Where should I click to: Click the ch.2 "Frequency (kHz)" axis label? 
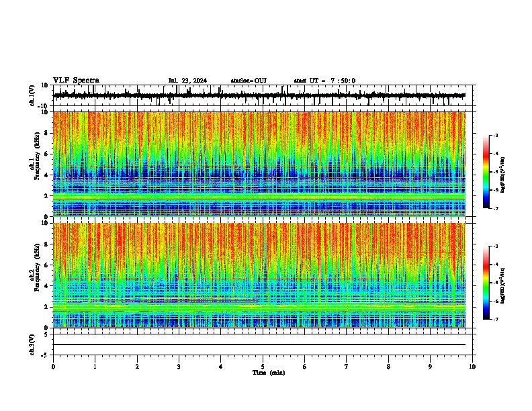(x=37, y=267)
